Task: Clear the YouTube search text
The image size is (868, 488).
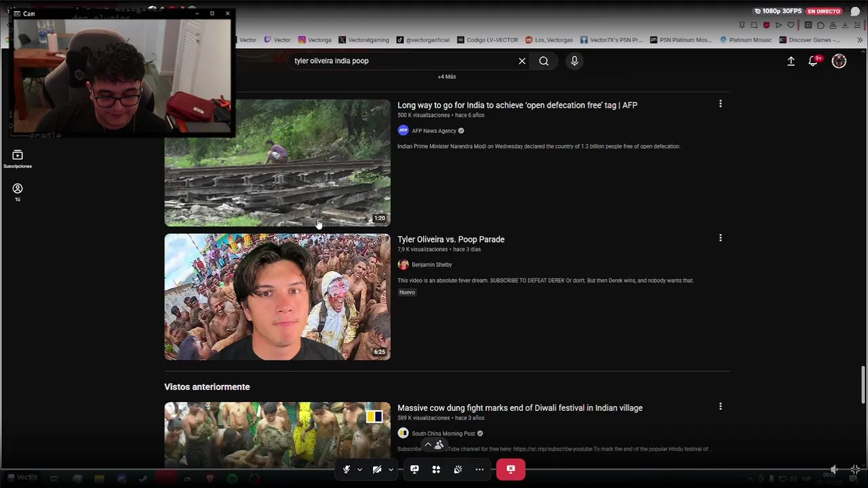Action: pos(522,61)
